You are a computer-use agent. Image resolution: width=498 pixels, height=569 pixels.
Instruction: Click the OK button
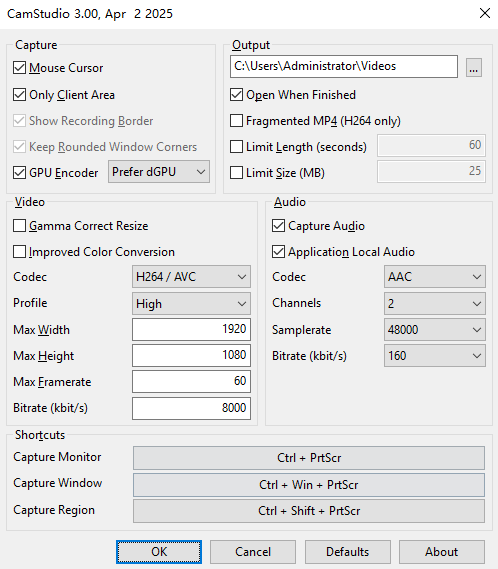click(159, 552)
